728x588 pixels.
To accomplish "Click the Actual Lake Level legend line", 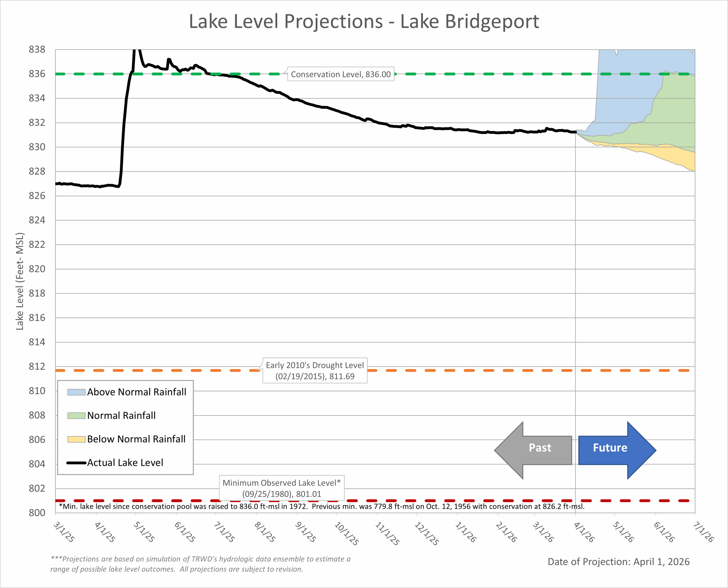I will [76, 463].
